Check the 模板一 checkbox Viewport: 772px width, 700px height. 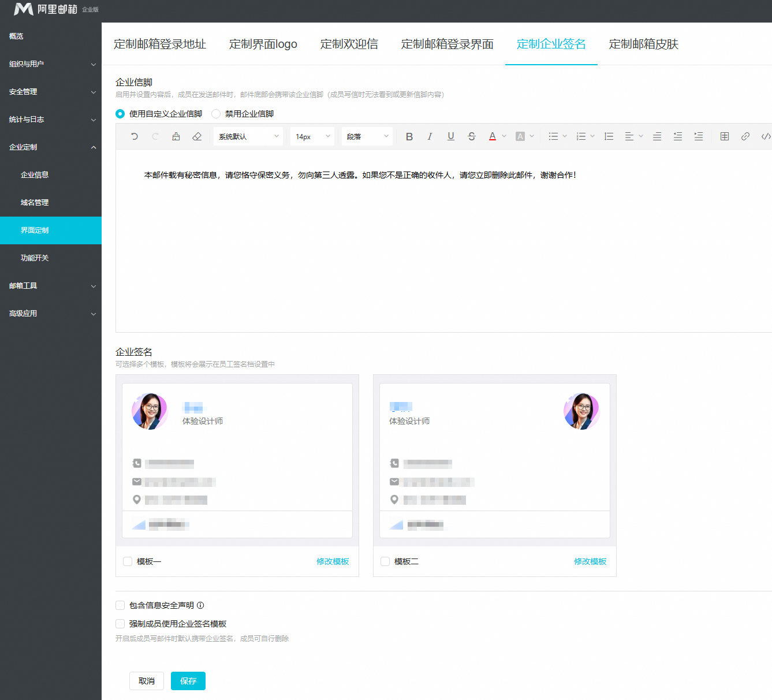(x=128, y=561)
